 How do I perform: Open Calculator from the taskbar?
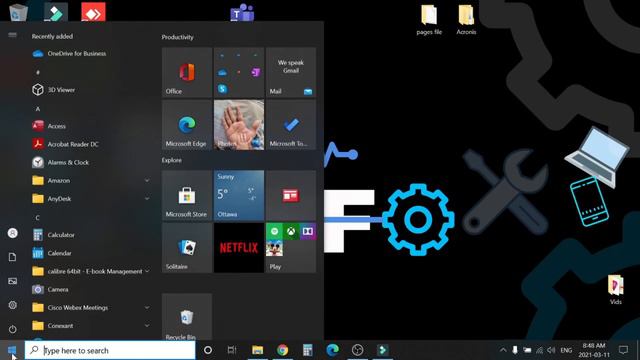pos(307,350)
